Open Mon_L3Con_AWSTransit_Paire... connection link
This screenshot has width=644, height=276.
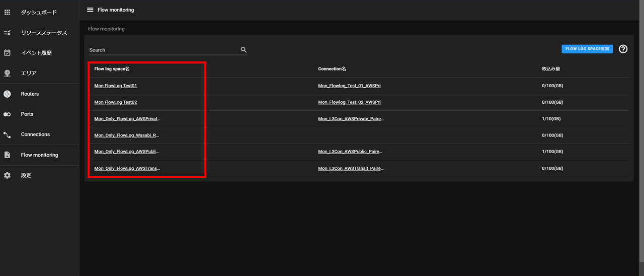[350, 168]
